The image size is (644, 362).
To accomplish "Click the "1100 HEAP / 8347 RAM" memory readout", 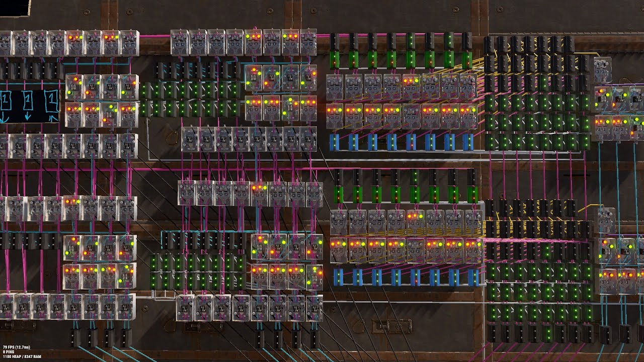I will [x=22, y=356].
